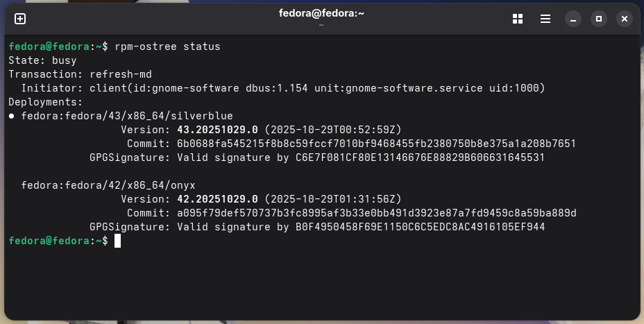Click the 'rpm-ostree status' command text
The image size is (644, 324).
(167, 46)
